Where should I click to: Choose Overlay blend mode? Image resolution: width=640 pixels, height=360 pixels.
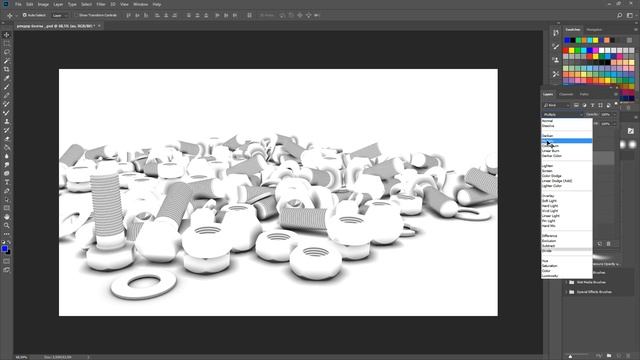(567, 196)
